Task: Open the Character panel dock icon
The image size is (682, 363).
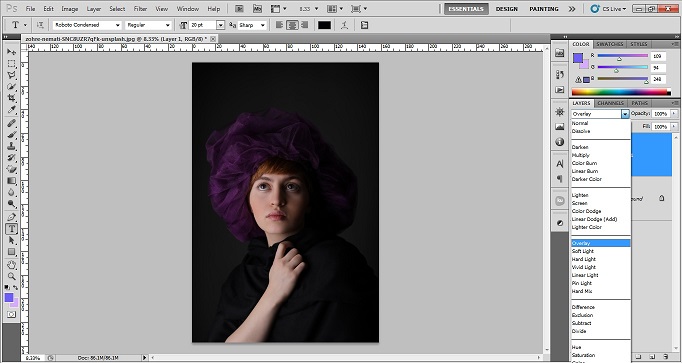Action: point(560,164)
